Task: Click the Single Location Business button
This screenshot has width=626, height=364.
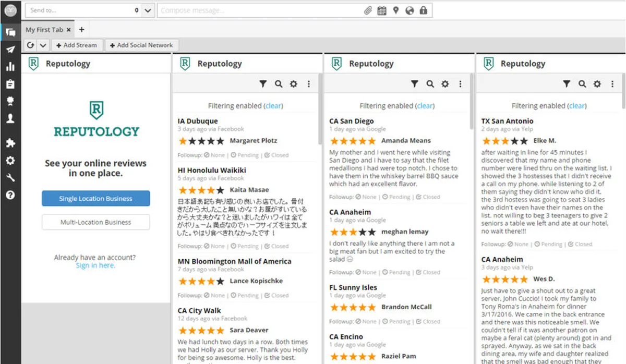Action: (95, 199)
